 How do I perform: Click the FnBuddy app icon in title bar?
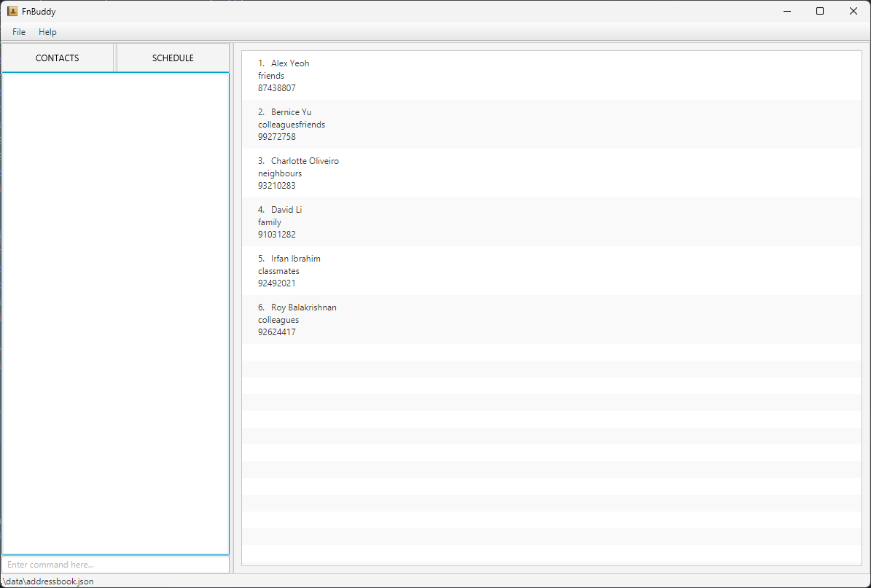(12, 11)
